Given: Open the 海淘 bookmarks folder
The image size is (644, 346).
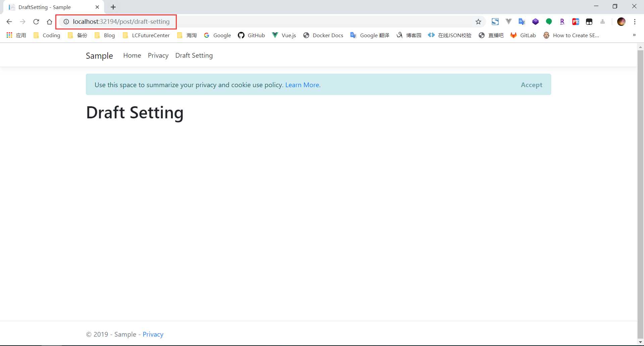Looking at the screenshot, I should point(186,35).
